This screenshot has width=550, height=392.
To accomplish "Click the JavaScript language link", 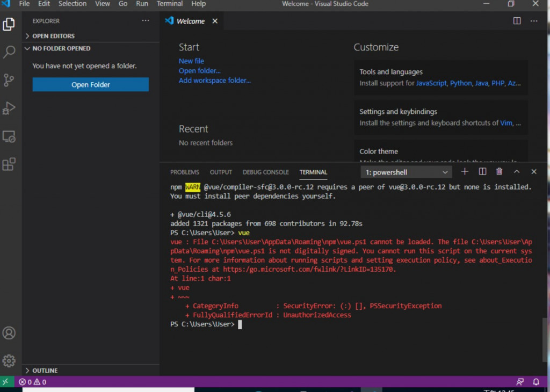I will pos(431,83).
